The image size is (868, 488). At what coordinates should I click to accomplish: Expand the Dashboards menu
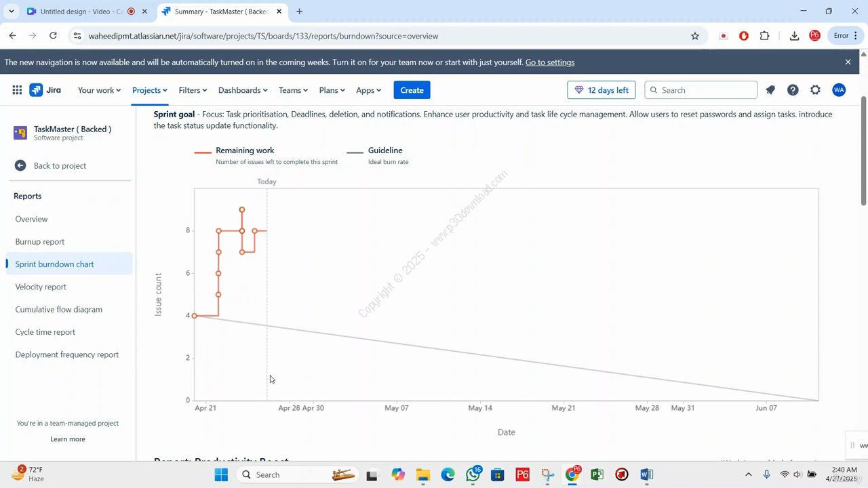[243, 90]
